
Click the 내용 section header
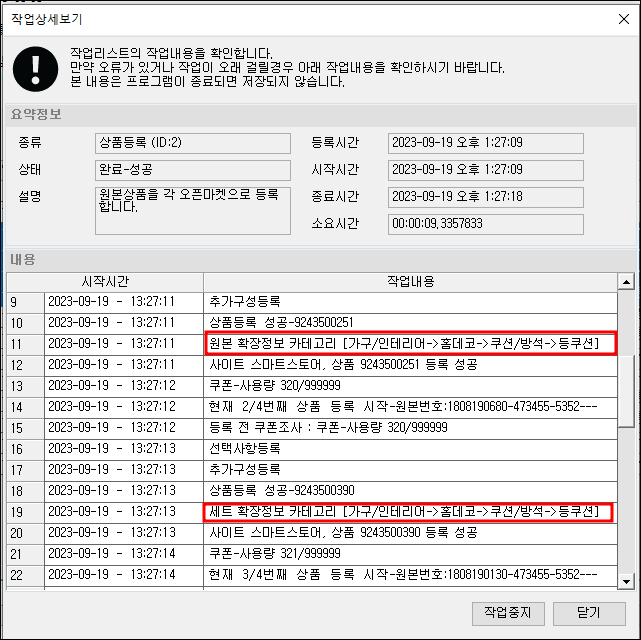click(x=321, y=260)
